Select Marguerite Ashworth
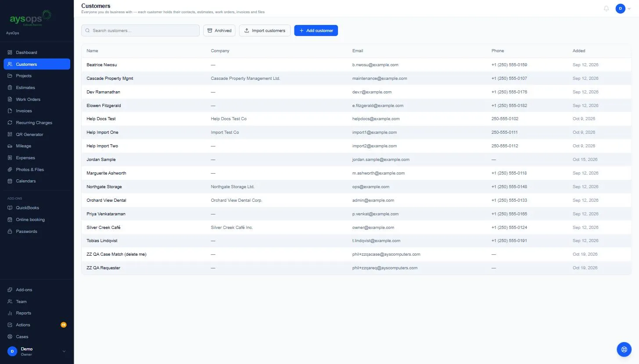The width and height of the screenshot is (639, 364). 356,173
